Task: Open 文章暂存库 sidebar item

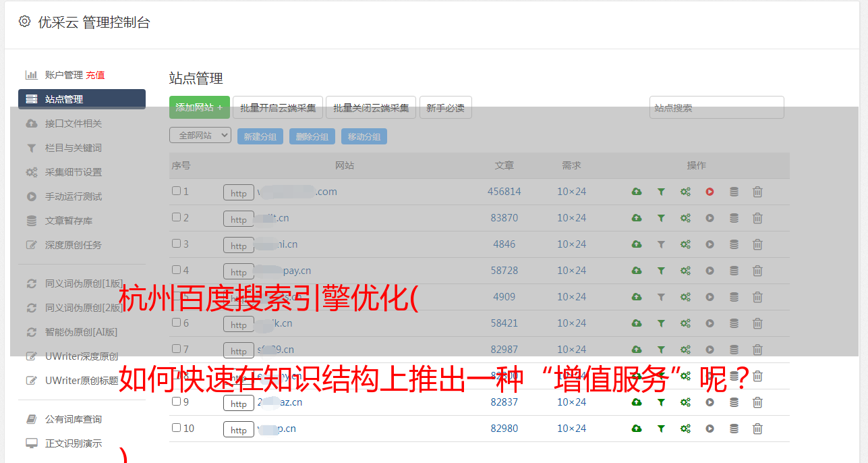Action: point(69,221)
